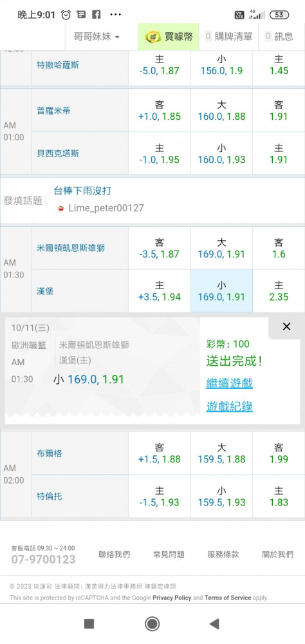The height and width of the screenshot is (644, 305).
Task: Select 漢堡 小 169.0 highlighted odds cell
Action: coord(221,291)
